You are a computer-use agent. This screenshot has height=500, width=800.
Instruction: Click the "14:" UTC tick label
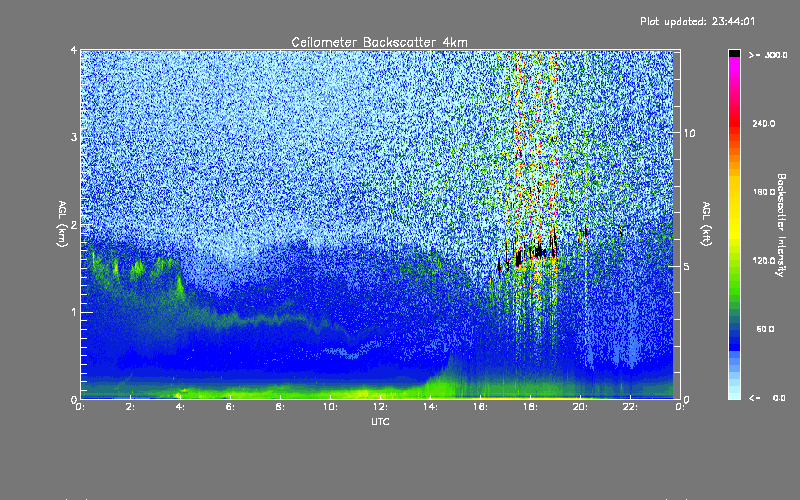[431, 407]
